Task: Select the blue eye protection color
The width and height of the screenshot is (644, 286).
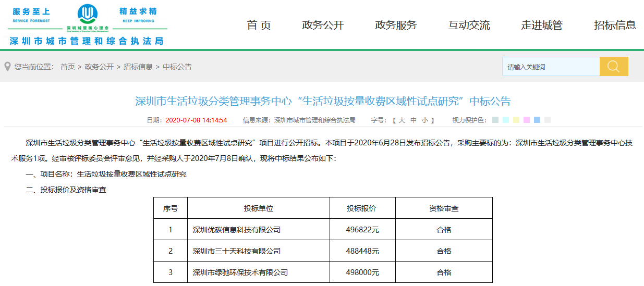Action: pyautogui.click(x=537, y=120)
